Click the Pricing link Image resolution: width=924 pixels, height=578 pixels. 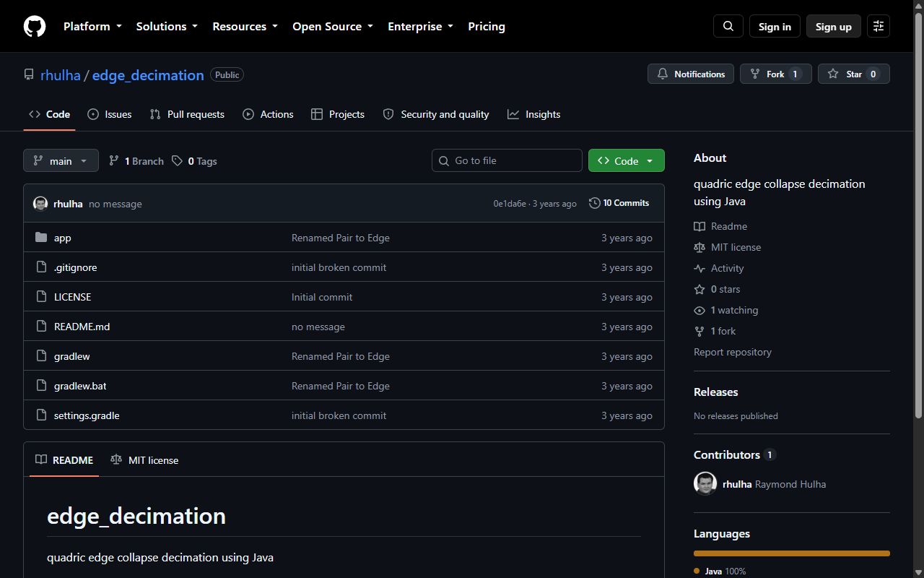(487, 27)
